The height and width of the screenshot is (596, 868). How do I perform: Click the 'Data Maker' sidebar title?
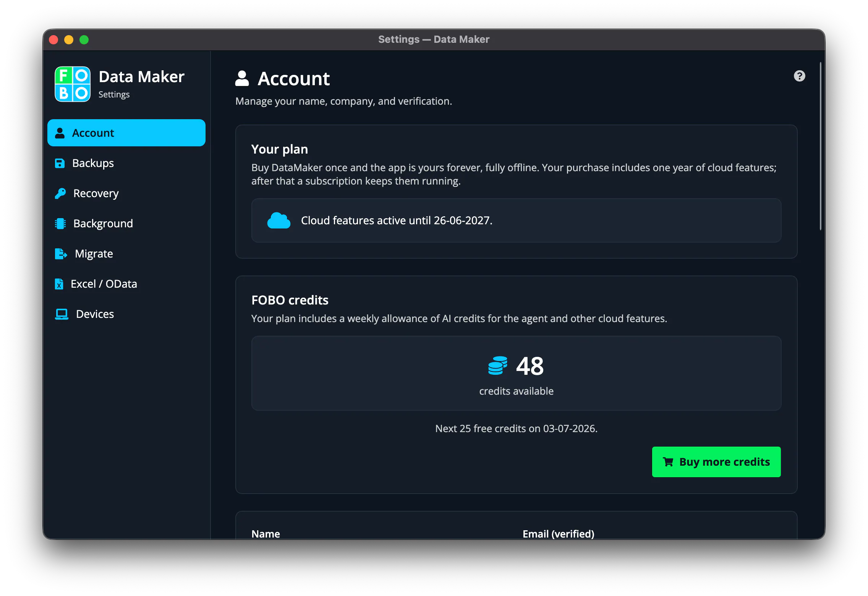(x=142, y=77)
